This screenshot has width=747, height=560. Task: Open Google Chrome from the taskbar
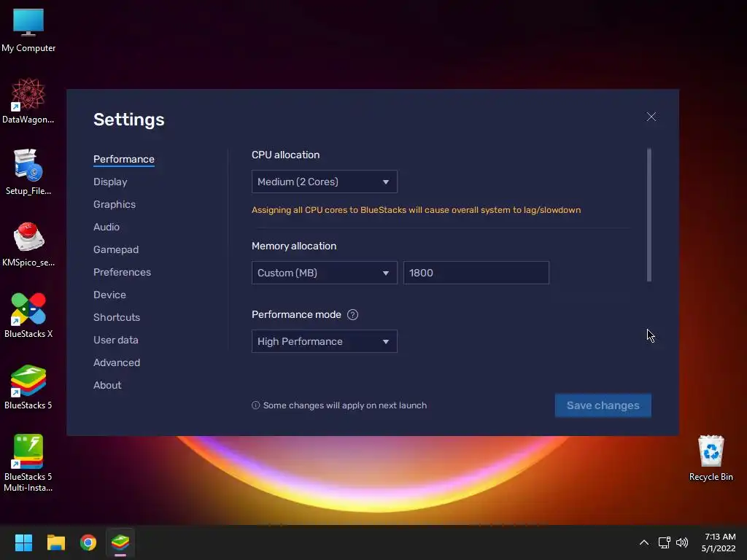88,542
